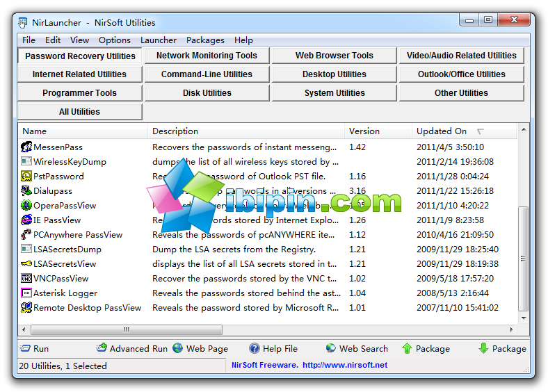Sort list by Name column
The height and width of the screenshot is (392, 548).
(x=83, y=131)
